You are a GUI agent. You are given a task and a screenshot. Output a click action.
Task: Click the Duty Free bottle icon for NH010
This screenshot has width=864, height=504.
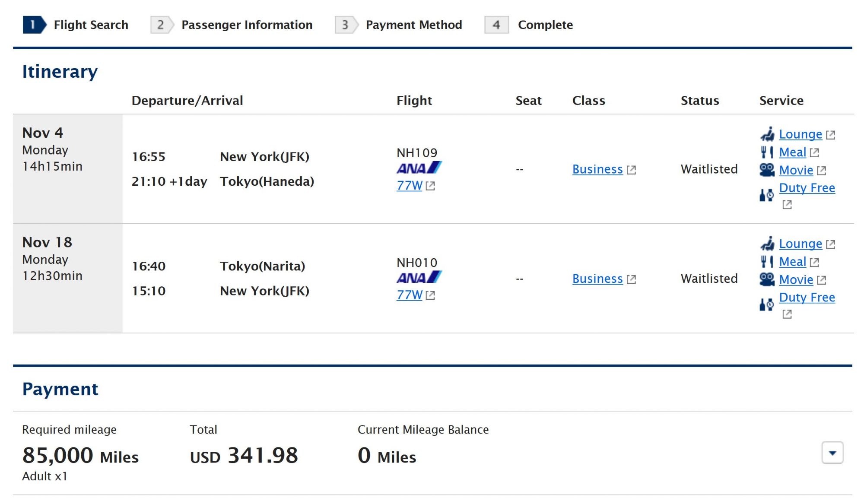pos(766,304)
